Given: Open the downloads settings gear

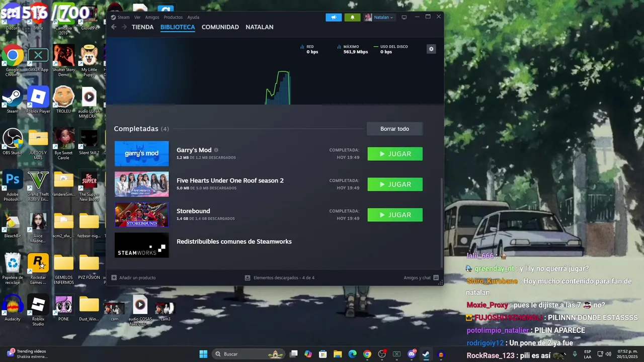Looking at the screenshot, I should pyautogui.click(x=431, y=49).
